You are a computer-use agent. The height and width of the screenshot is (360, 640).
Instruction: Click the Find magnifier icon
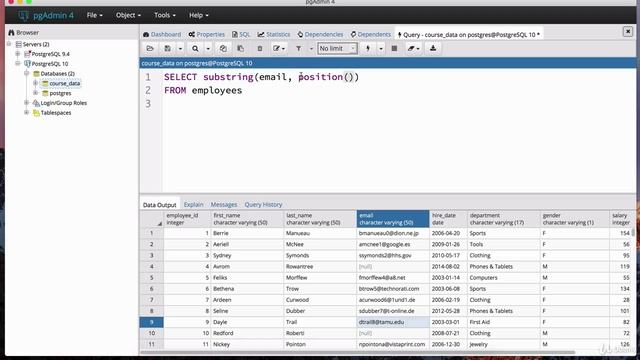(195, 49)
